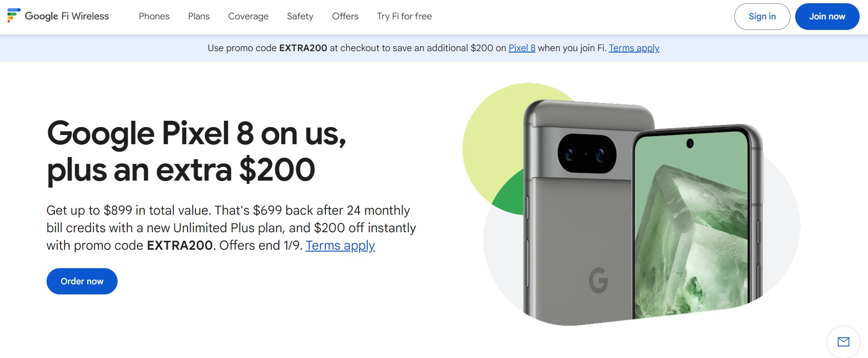Navigate to the Coverage page
Viewport: 868px width, 358px height.
coord(248,17)
